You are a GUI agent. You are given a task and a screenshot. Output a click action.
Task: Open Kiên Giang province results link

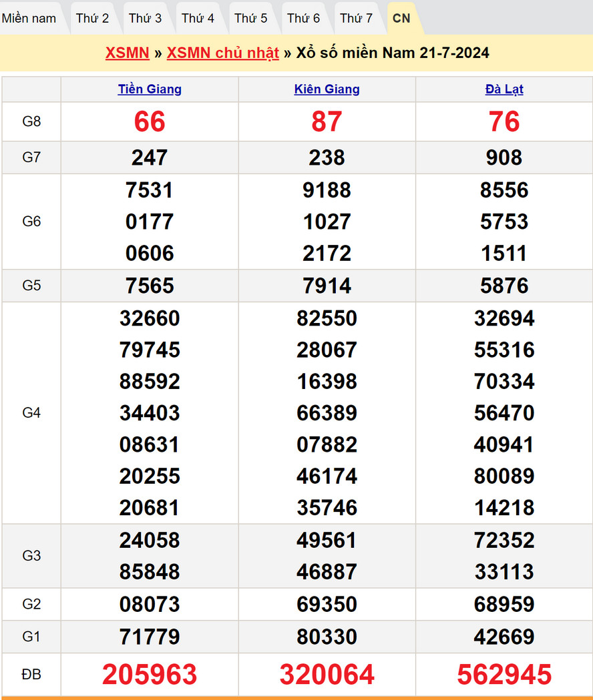pyautogui.click(x=327, y=89)
